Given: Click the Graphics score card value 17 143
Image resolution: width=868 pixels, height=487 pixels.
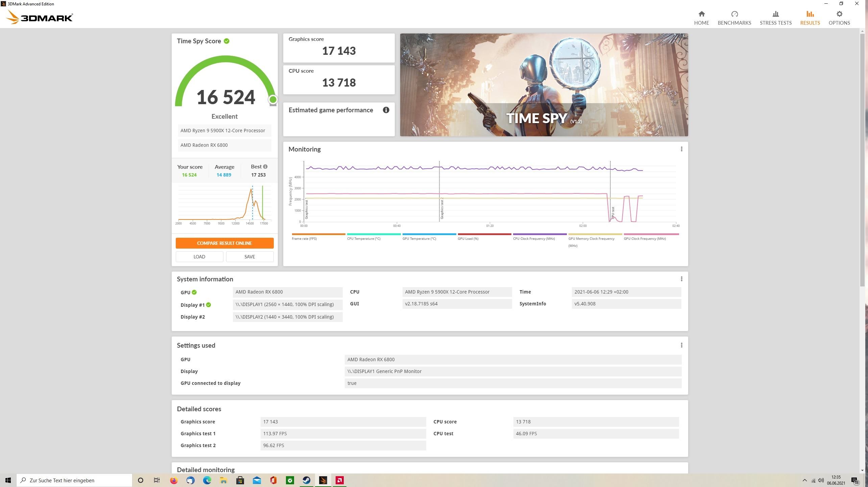Looking at the screenshot, I should (339, 51).
